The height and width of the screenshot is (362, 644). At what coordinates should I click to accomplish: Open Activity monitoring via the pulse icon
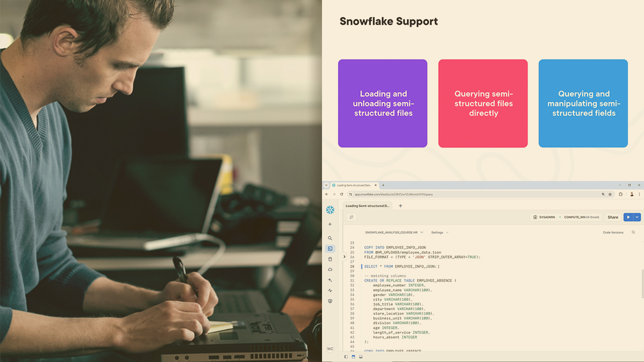(x=330, y=291)
